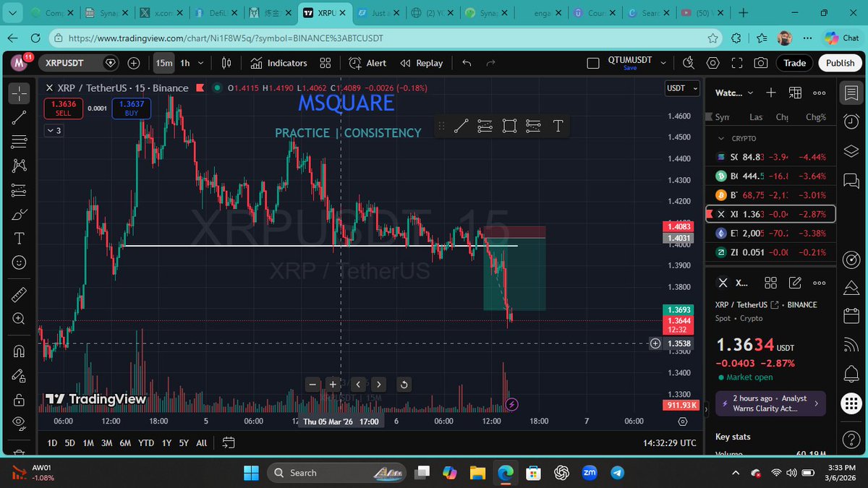Collapse the CRYPTO watchlist section
Screen dimensions: 868x488
coord(720,138)
